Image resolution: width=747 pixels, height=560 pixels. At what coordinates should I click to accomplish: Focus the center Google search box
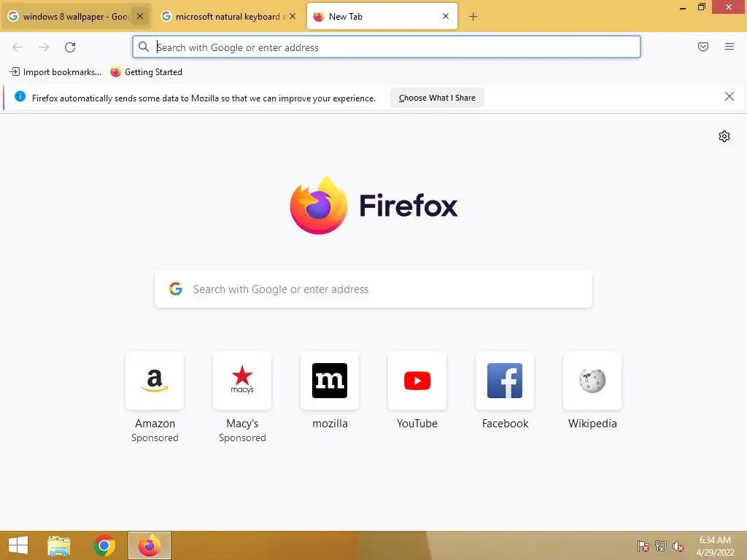point(373,289)
